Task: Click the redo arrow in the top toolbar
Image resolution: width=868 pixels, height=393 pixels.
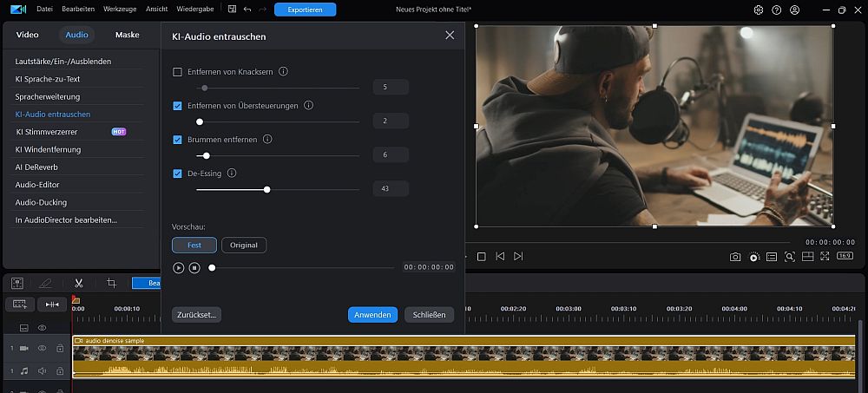Action: click(262, 10)
